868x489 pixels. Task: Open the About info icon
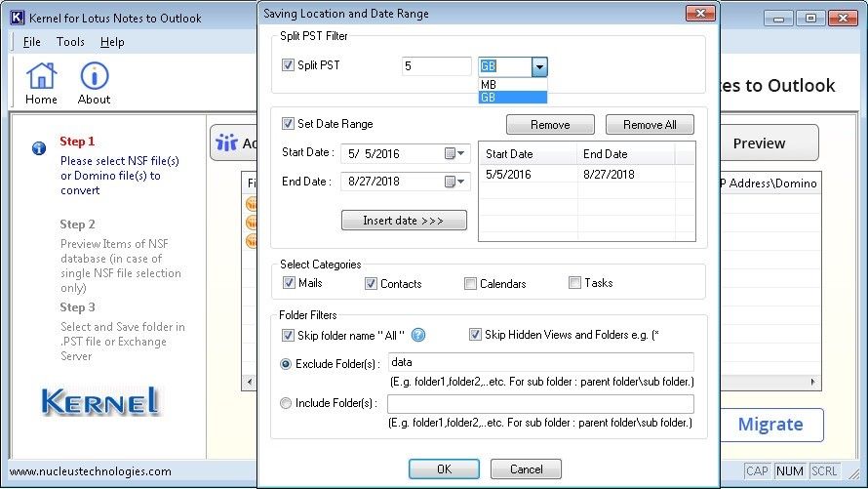click(x=94, y=83)
